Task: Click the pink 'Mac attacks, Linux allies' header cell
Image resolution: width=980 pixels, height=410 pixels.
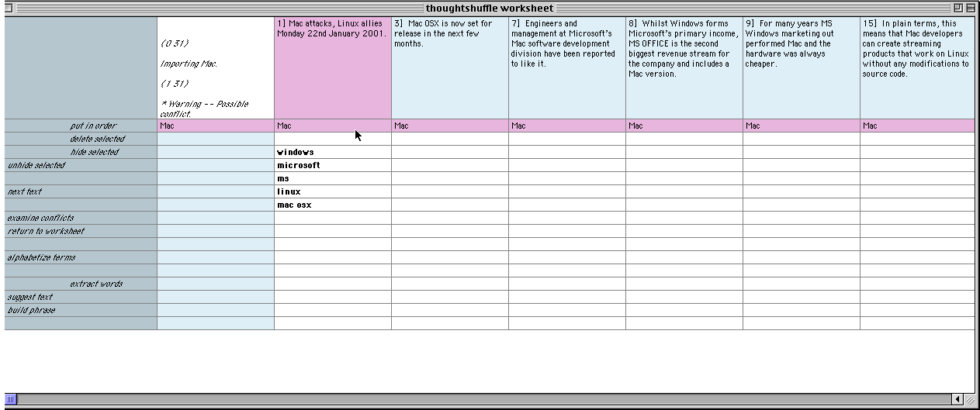Action: [332, 68]
